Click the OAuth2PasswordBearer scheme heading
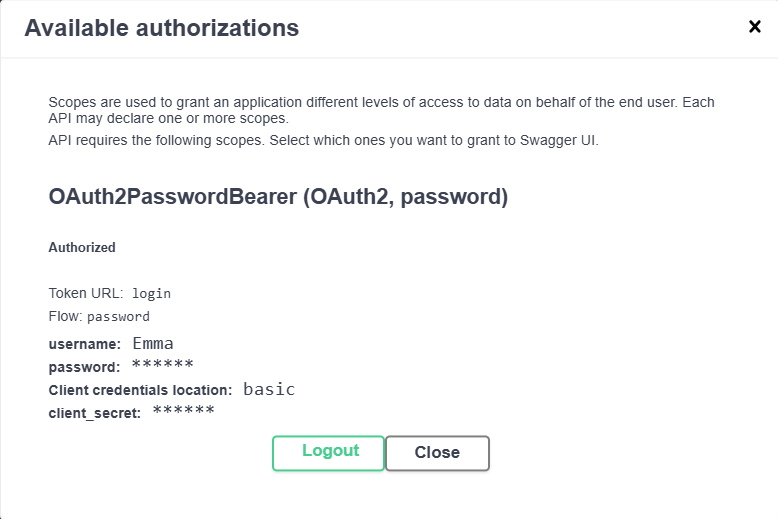The width and height of the screenshot is (778, 519). [278, 197]
